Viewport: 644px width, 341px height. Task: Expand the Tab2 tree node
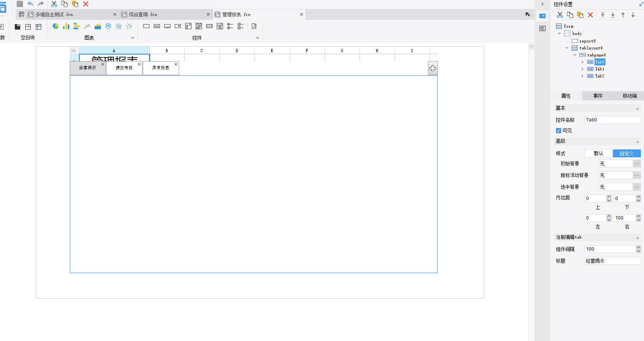tap(583, 76)
